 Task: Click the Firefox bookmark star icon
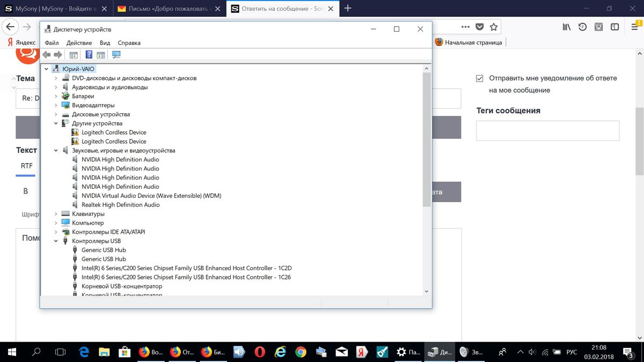(494, 27)
